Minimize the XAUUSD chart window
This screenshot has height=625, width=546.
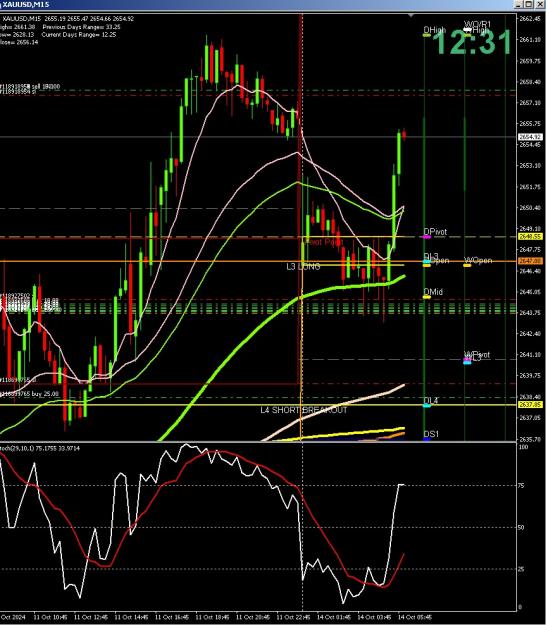[x=518, y=4]
